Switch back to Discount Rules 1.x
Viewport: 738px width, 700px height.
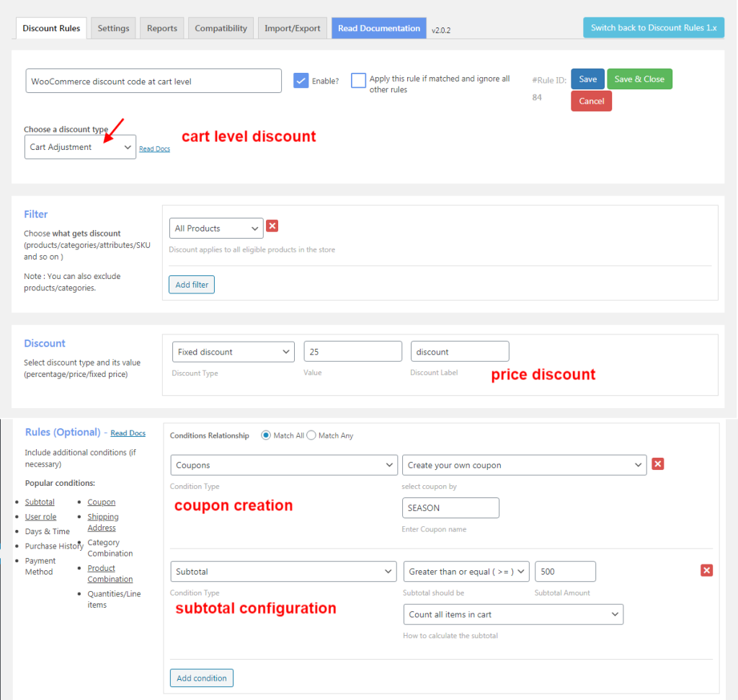point(653,28)
